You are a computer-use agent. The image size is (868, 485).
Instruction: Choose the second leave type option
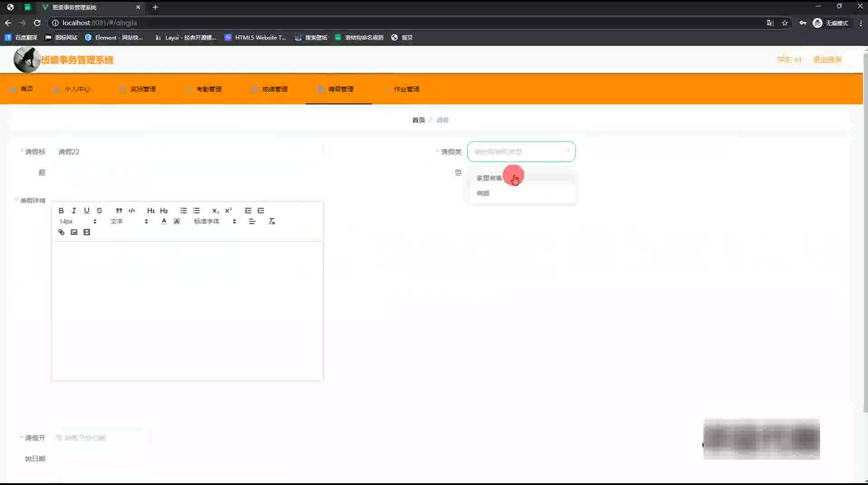pyautogui.click(x=522, y=193)
